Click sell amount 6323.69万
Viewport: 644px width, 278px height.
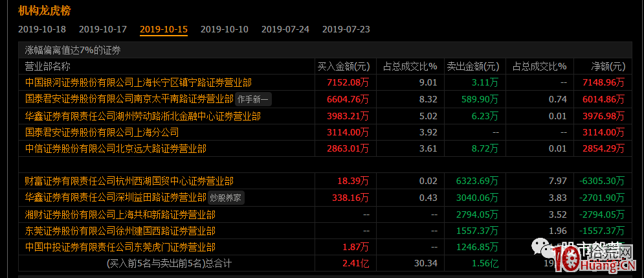[x=478, y=181]
